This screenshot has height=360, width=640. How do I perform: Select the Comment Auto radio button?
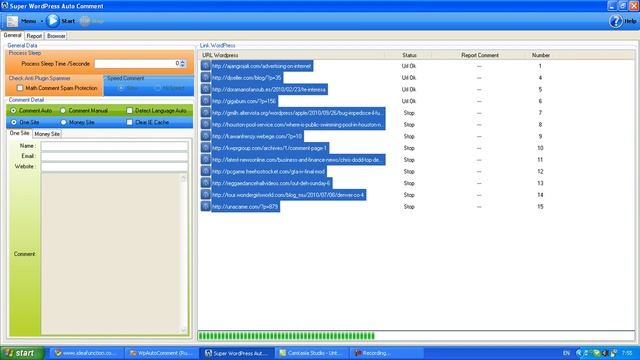[13, 111]
